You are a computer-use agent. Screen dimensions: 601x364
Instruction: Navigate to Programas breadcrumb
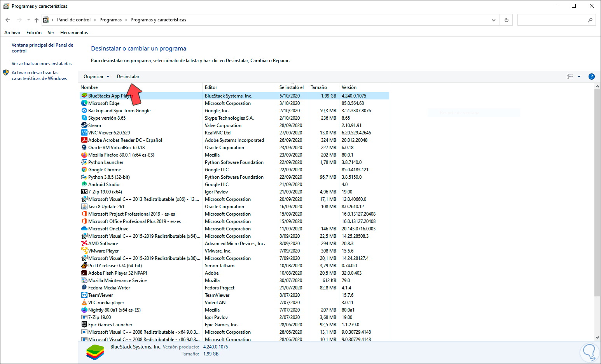[x=110, y=20]
